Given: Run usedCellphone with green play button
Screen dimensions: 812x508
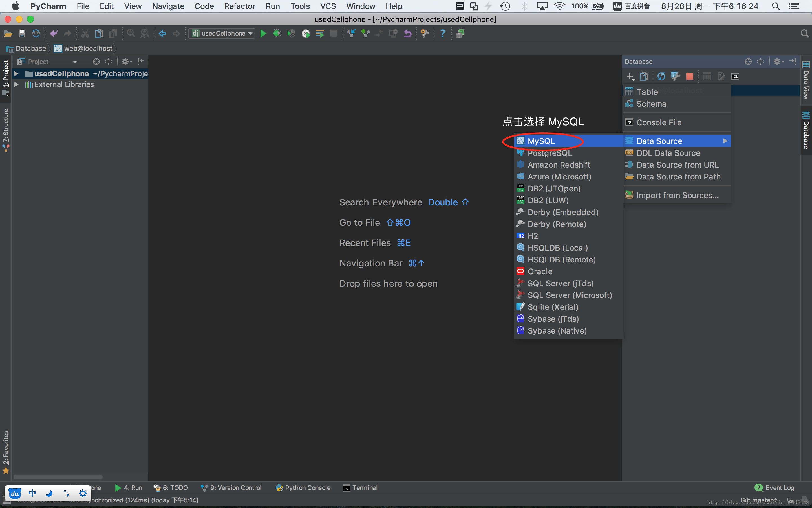Looking at the screenshot, I should (263, 33).
